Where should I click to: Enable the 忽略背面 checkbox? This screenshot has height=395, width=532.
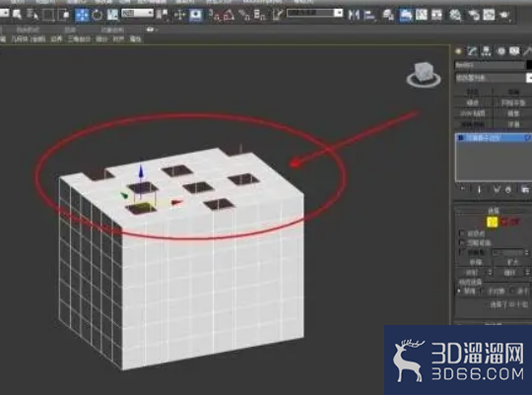click(x=462, y=243)
